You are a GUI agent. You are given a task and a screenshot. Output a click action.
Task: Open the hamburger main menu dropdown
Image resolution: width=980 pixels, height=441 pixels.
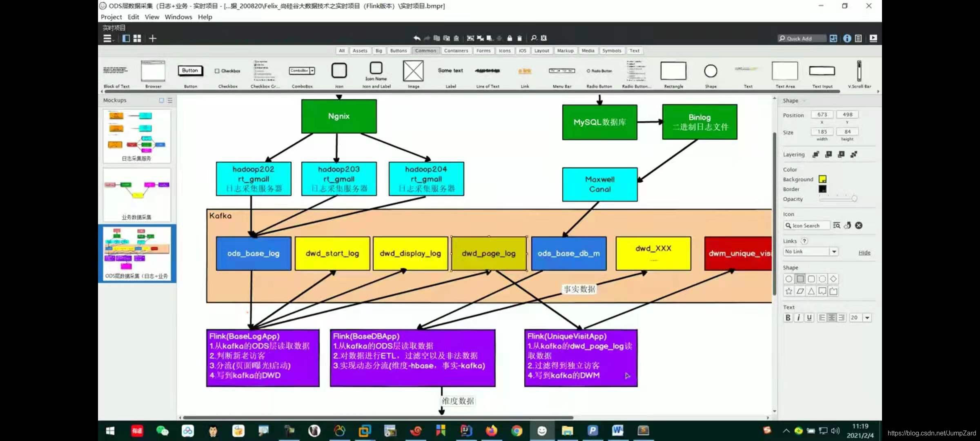(x=108, y=38)
